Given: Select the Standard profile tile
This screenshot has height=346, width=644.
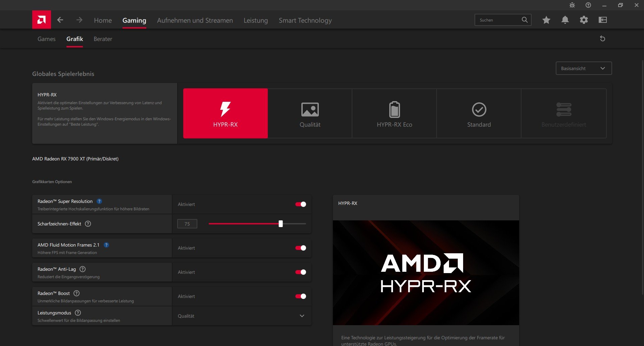Looking at the screenshot, I should point(479,114).
